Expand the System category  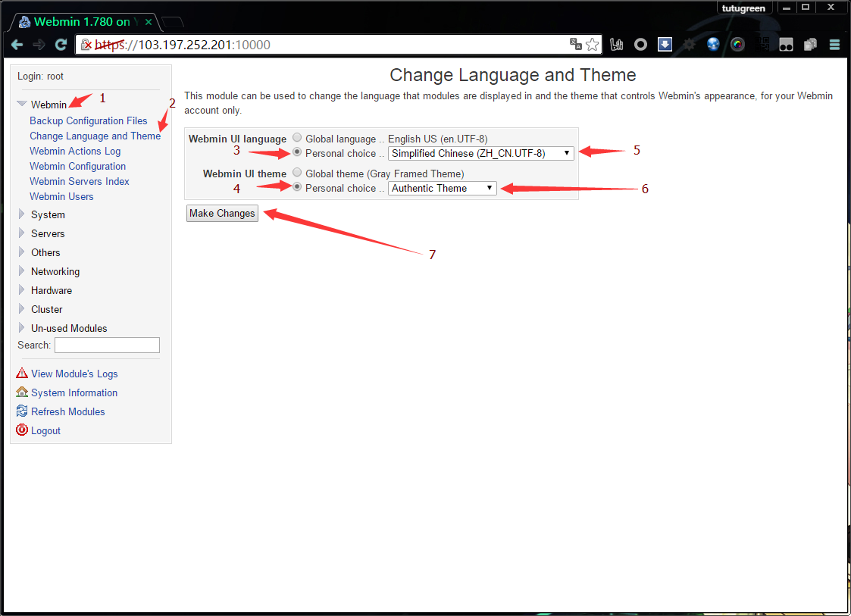click(x=22, y=214)
